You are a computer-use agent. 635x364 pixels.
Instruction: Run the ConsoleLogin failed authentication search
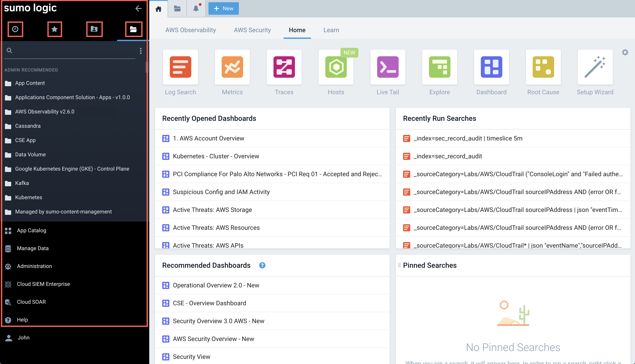[x=513, y=174]
